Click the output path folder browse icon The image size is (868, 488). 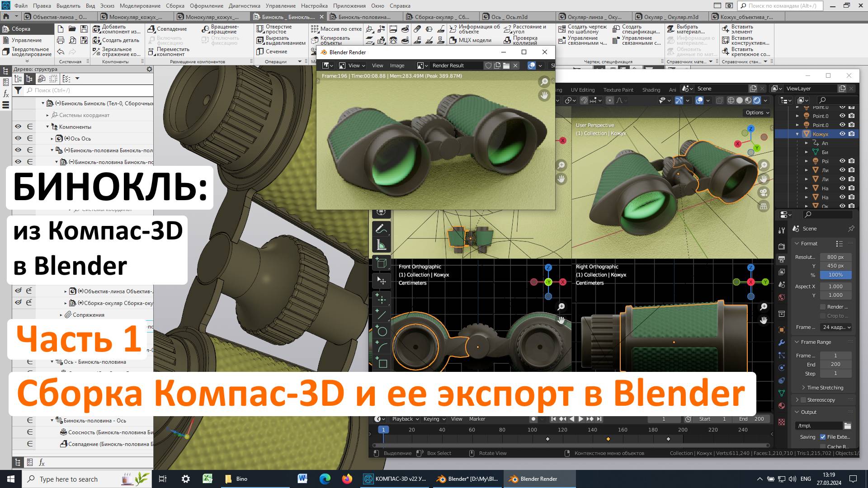[847, 426]
